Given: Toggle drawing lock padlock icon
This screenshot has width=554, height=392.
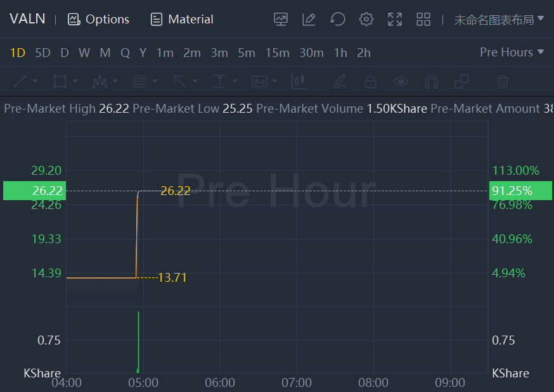Looking at the screenshot, I should click(370, 82).
